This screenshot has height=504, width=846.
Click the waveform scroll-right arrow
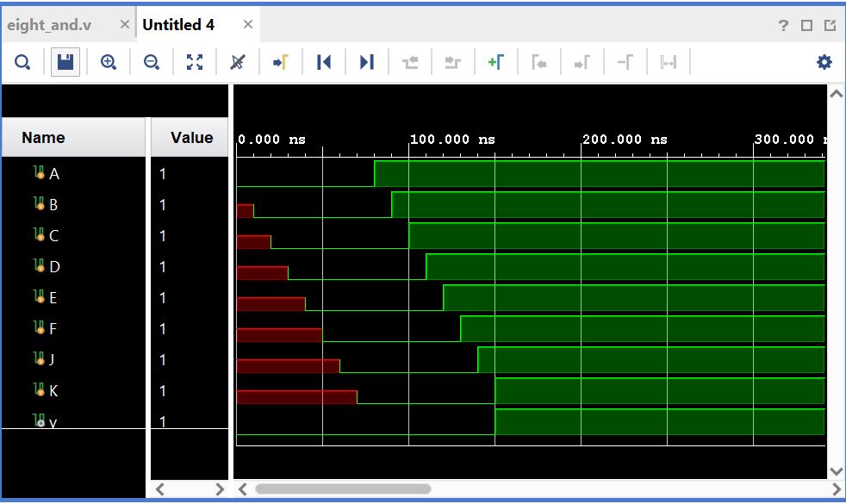click(x=837, y=489)
